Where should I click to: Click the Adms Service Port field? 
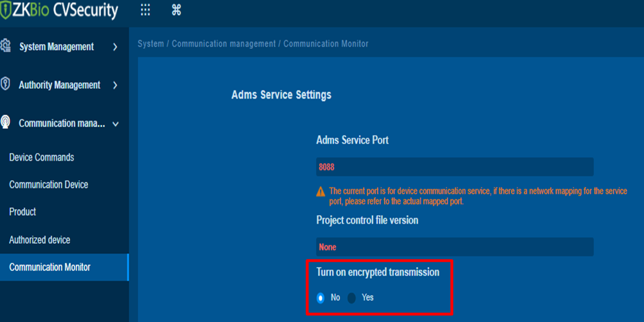(x=454, y=167)
